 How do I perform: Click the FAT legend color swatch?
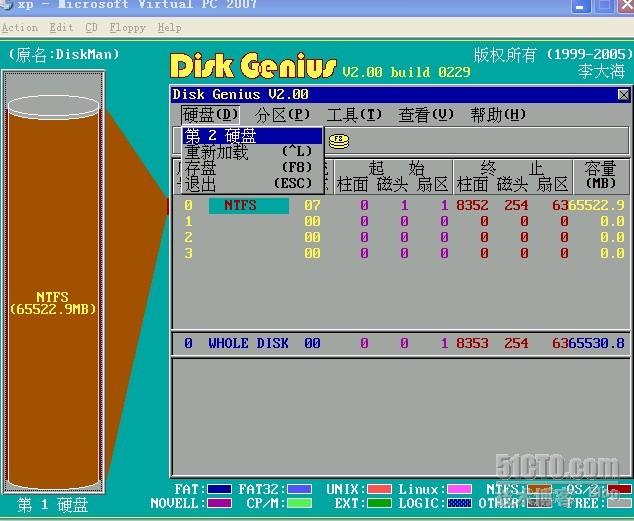coord(219,489)
